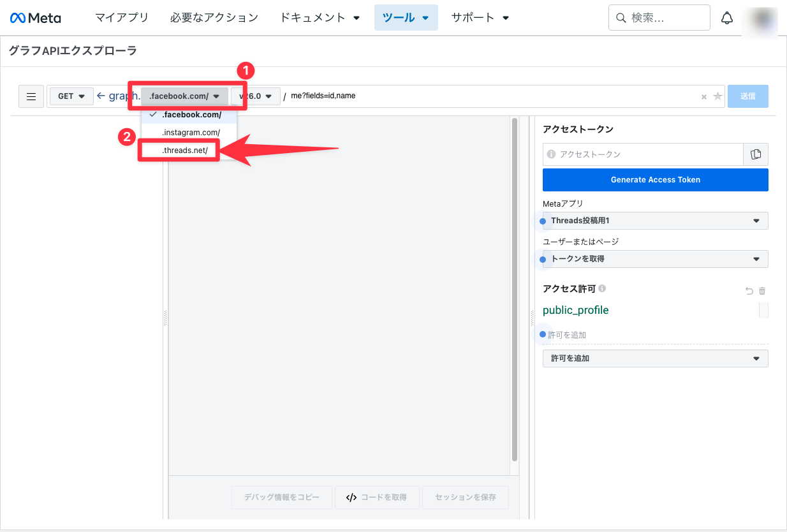Viewport: 787px width, 532px height.
Task: Select .facebook.com/ from the domain list
Action: (x=189, y=115)
